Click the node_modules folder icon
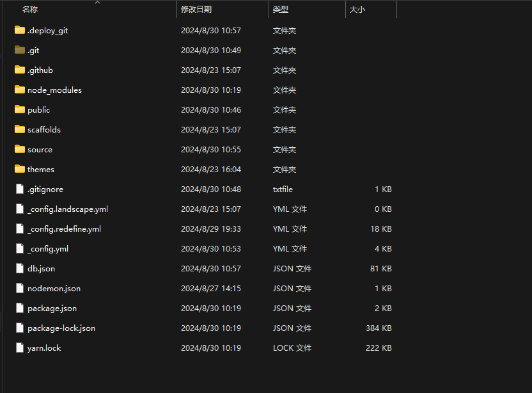The height and width of the screenshot is (393, 532). click(20, 90)
